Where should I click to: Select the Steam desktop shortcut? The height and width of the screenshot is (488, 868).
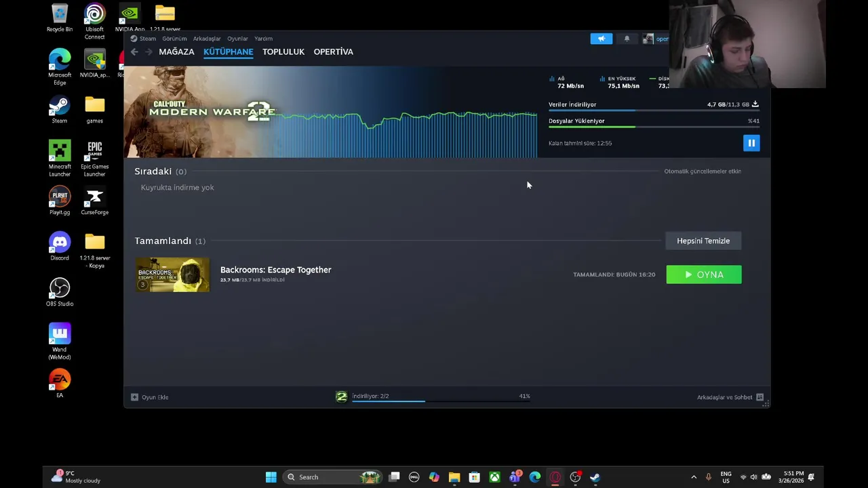pos(60,110)
